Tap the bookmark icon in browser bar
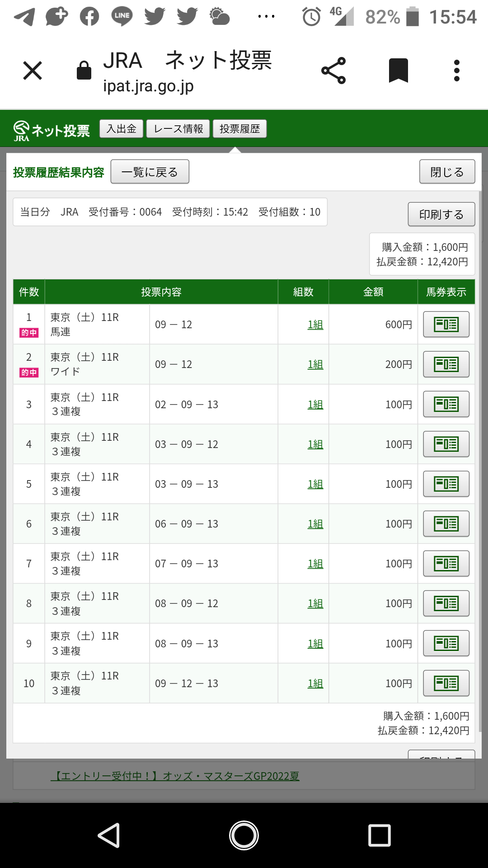 click(398, 71)
